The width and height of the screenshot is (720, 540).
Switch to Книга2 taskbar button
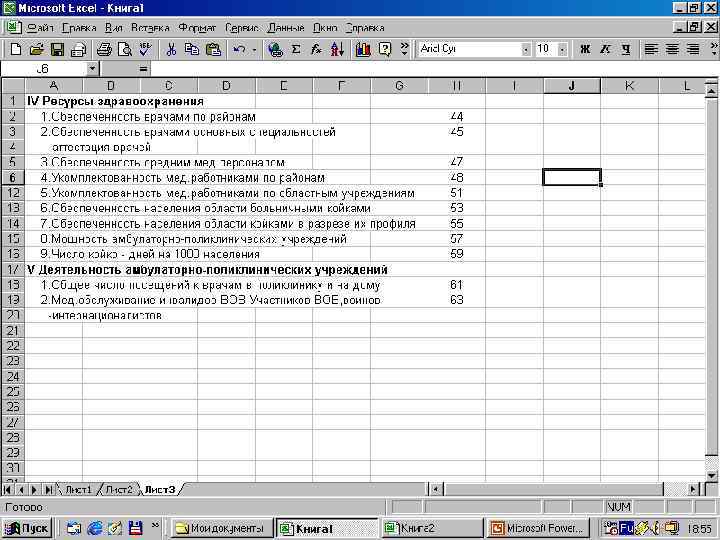pyautogui.click(x=431, y=529)
